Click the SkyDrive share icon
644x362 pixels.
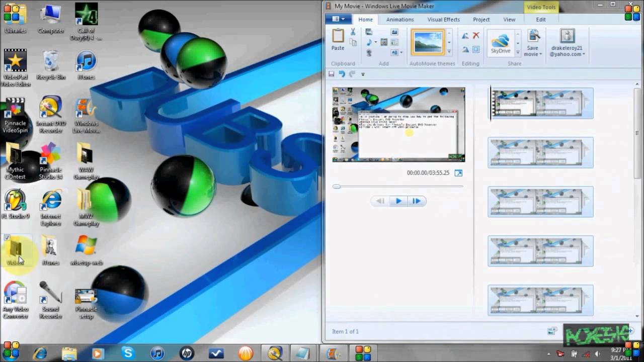pos(501,43)
